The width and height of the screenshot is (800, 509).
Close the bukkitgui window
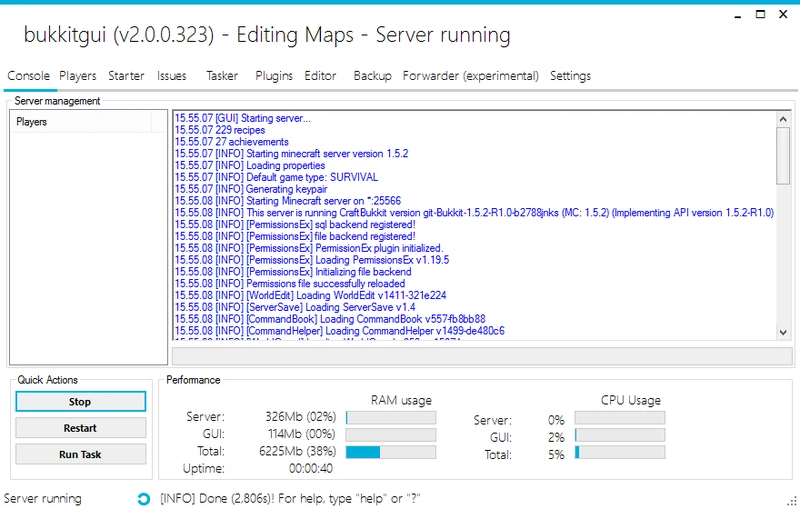783,14
